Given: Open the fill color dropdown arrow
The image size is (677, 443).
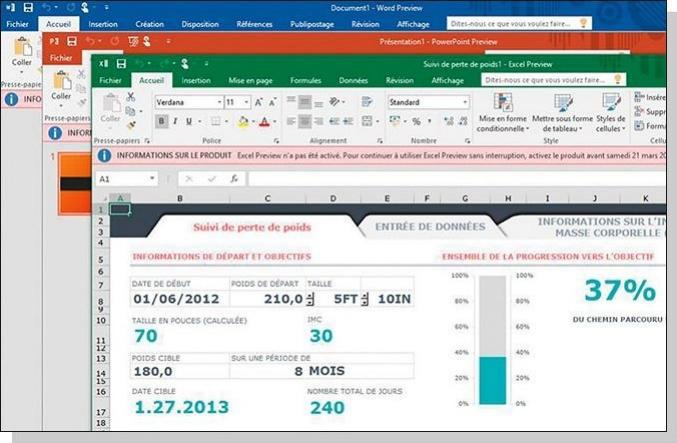Looking at the screenshot, I should pyautogui.click(x=253, y=122).
